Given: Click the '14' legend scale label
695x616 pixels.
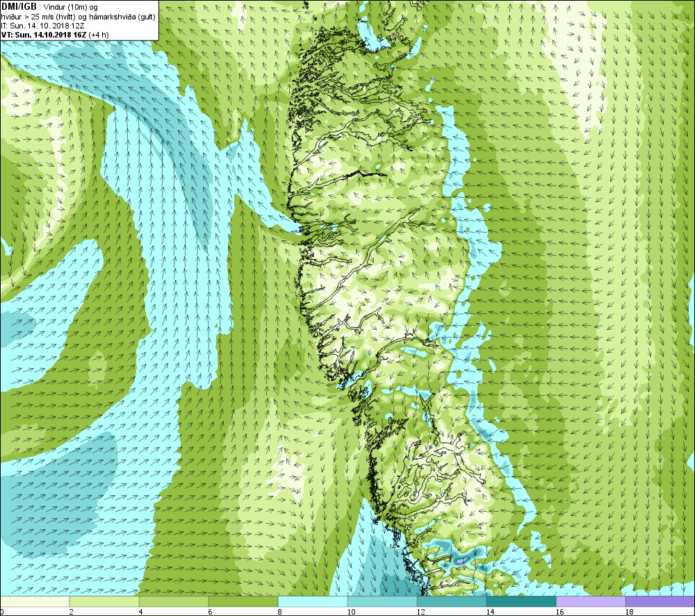Looking at the screenshot, I should (490, 612).
